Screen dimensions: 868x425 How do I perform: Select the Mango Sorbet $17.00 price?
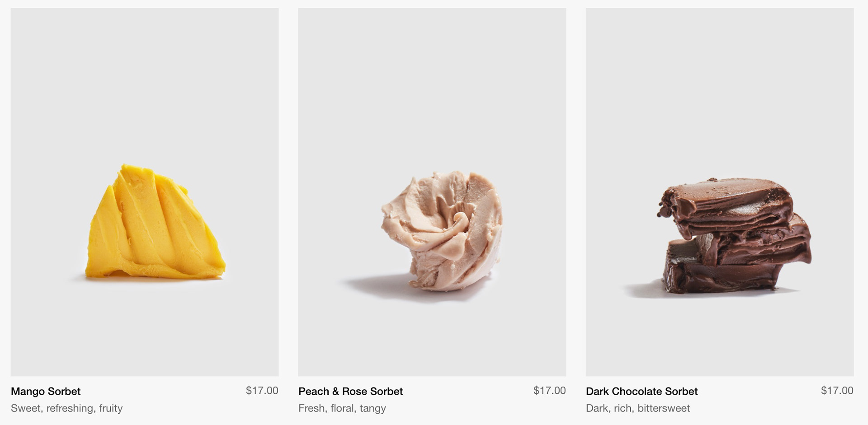pos(262,391)
